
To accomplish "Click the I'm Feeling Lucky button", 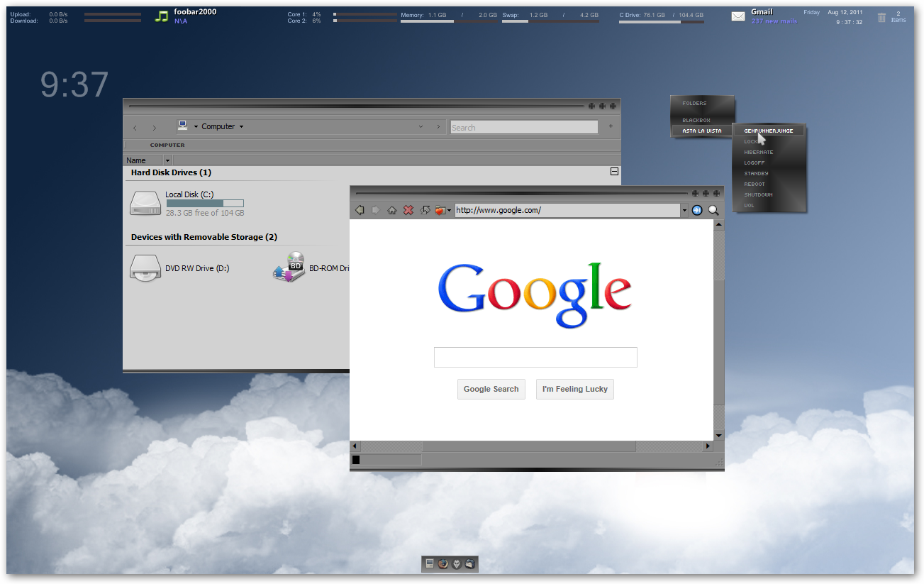I will point(575,389).
